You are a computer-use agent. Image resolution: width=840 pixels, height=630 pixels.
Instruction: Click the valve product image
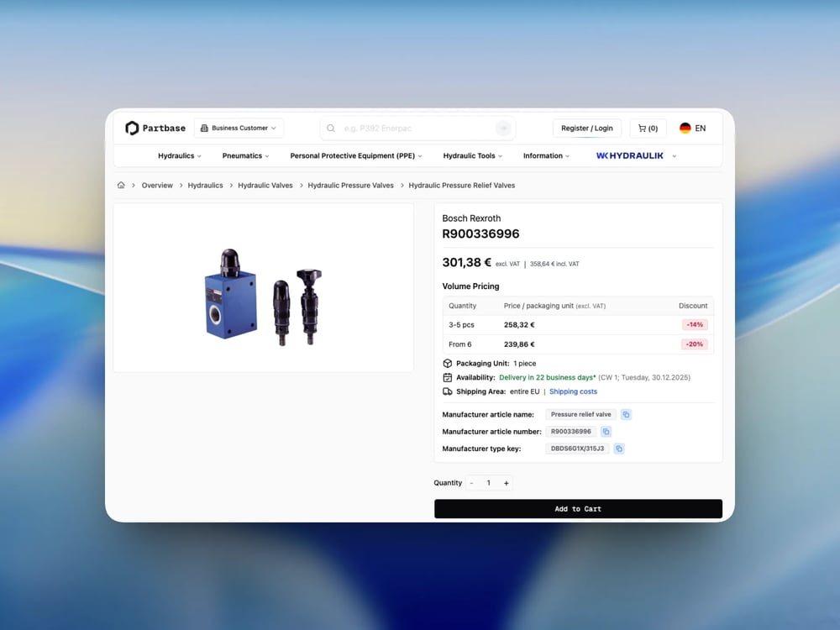pos(263,297)
